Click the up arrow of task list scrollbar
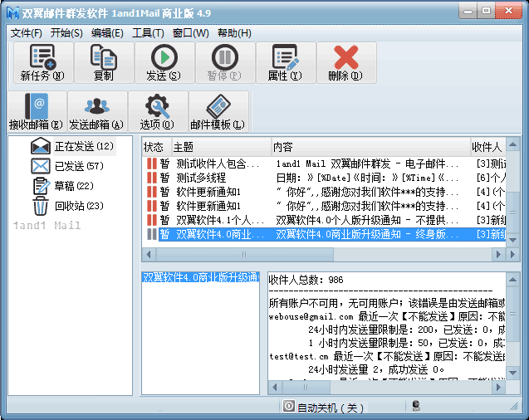Image resolution: width=529 pixels, height=420 pixels. pos(513,145)
